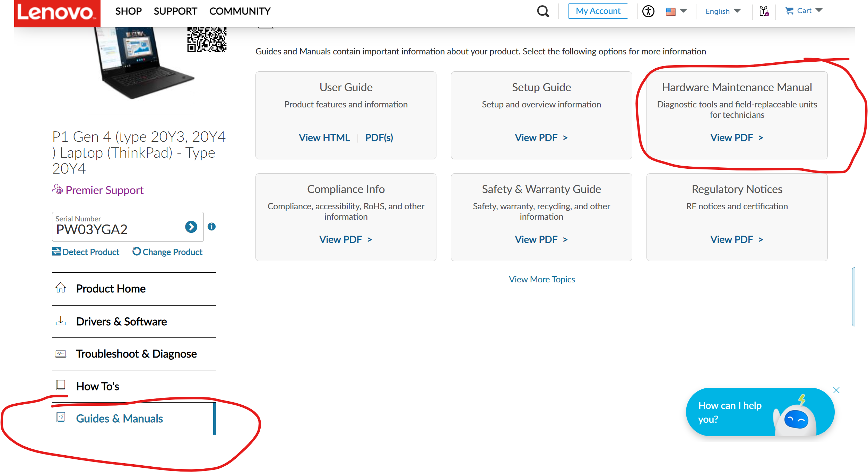Open the SUPPORT menu
This screenshot has height=475, width=868.
click(175, 11)
